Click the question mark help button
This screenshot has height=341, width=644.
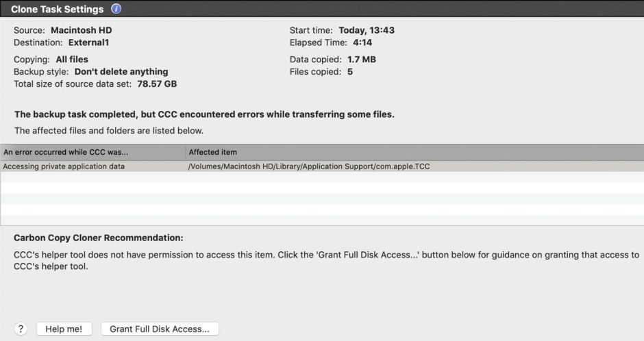(21, 329)
